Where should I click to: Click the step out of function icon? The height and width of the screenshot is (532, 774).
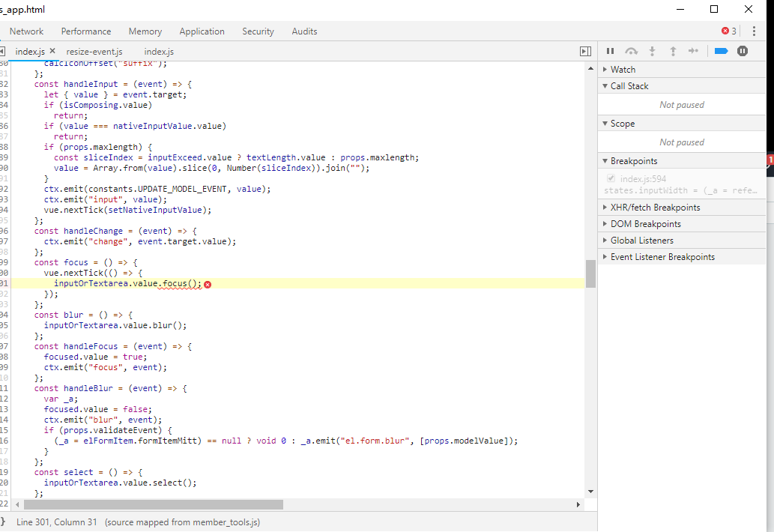tap(673, 51)
